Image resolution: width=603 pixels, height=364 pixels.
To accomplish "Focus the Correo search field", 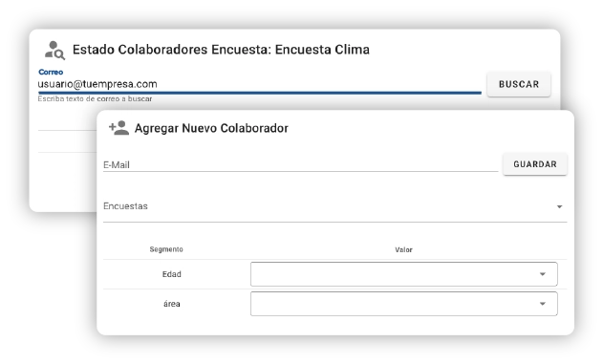I will click(x=260, y=84).
